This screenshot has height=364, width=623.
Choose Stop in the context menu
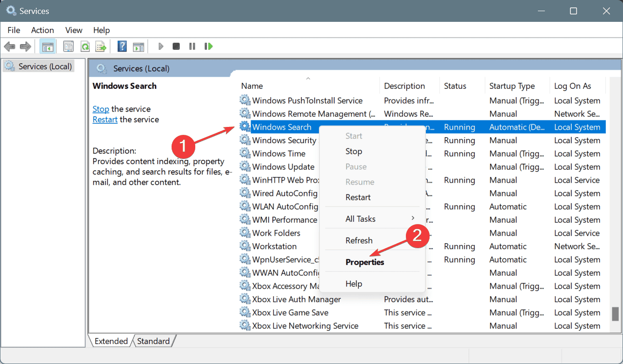[x=372, y=151]
